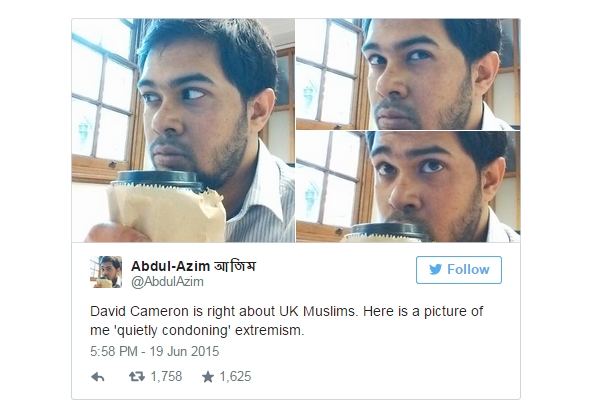This screenshot has height=412, width=600.
Task: Open the top right photo
Action: pyautogui.click(x=408, y=74)
